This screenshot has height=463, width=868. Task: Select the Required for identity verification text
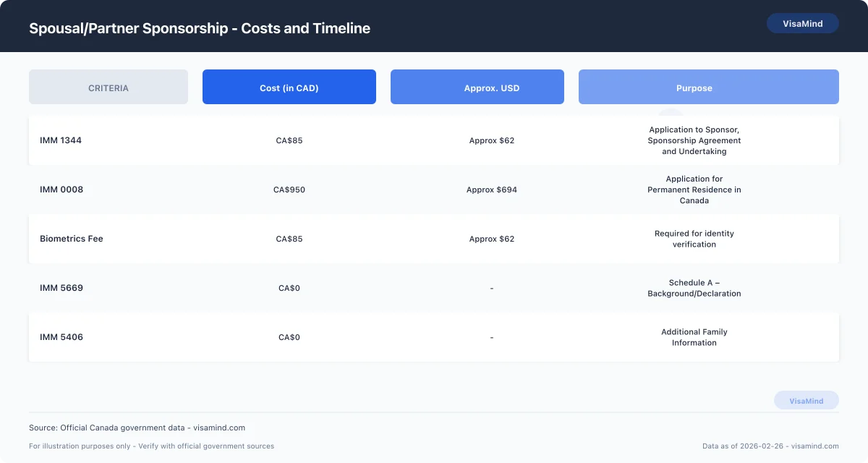(694, 239)
